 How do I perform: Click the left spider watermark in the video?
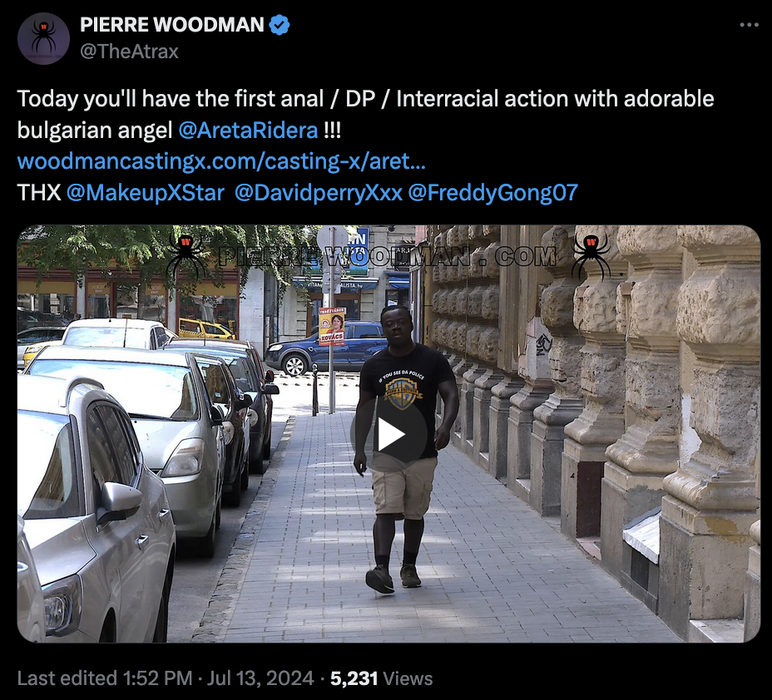[186, 256]
